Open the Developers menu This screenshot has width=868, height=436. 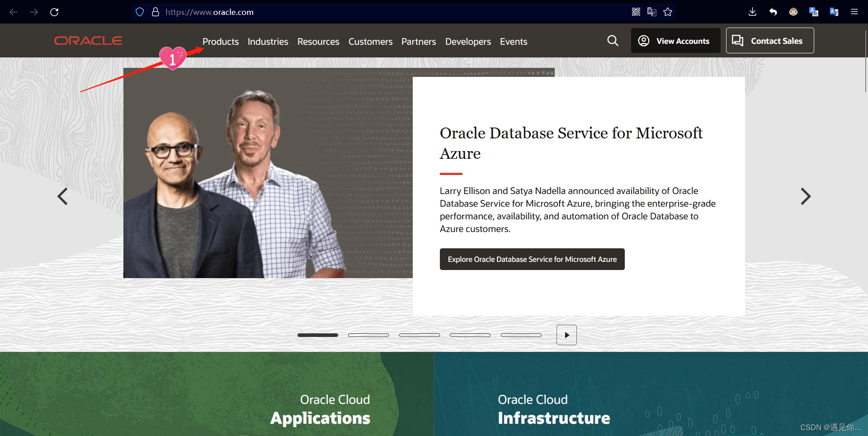[x=468, y=42]
